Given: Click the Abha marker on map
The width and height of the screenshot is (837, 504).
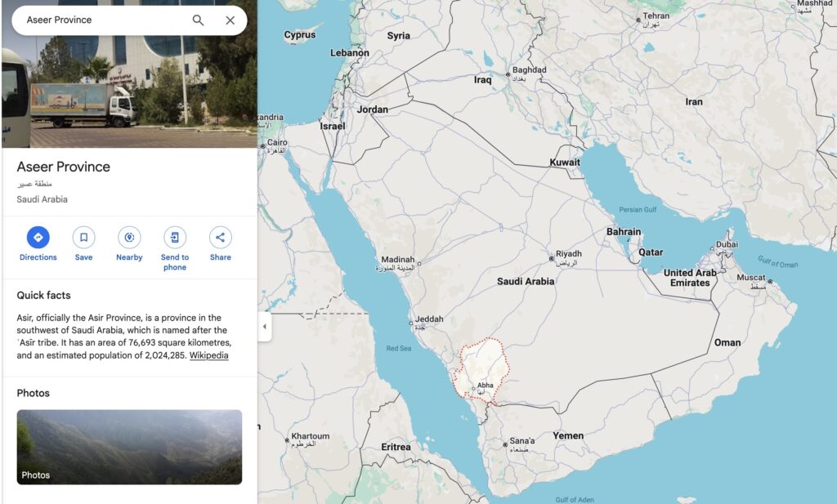Looking at the screenshot, I should tap(473, 389).
